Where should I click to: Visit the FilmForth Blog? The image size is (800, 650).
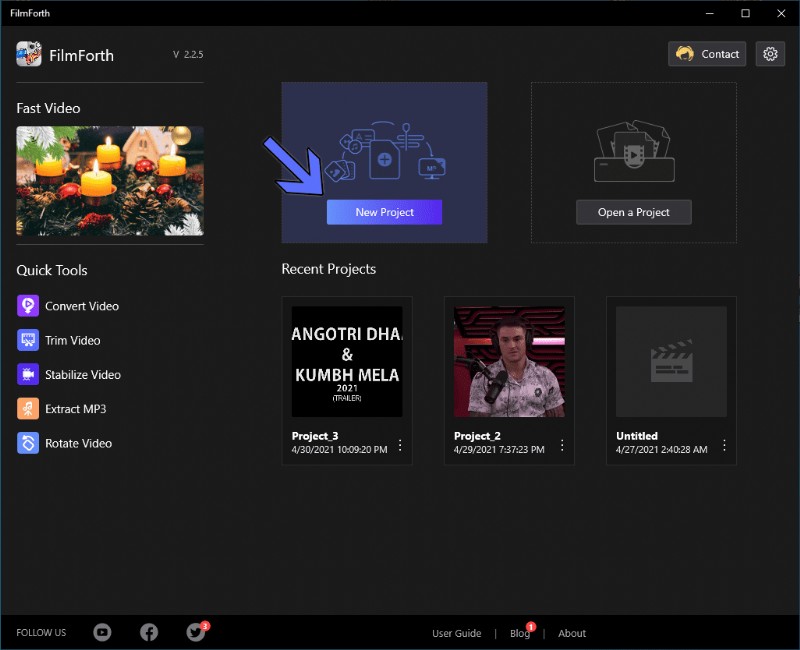click(519, 633)
